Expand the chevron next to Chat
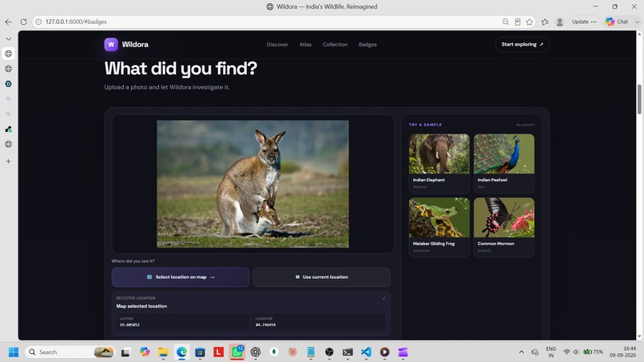Viewport: 644px width, 362px height. (x=637, y=22)
